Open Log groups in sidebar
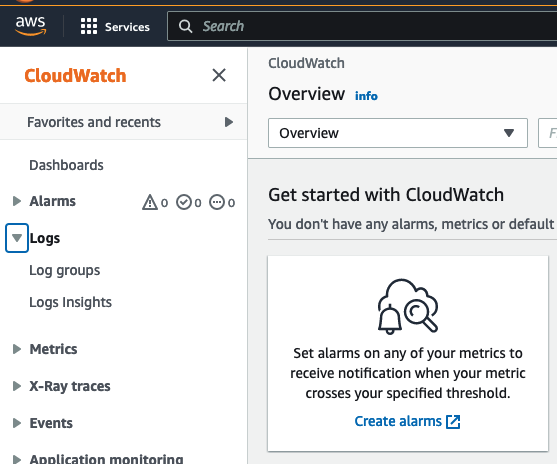 (65, 270)
